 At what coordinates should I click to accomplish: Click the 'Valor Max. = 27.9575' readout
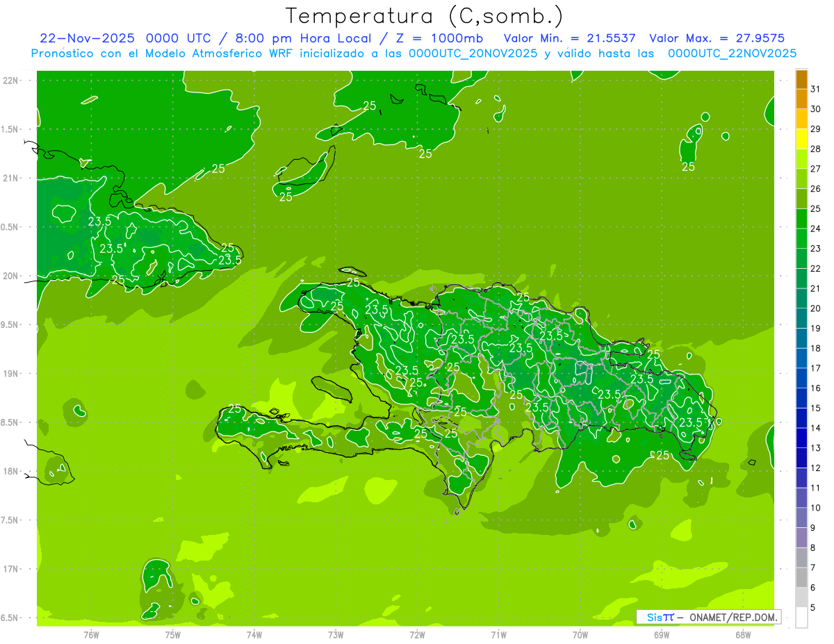click(x=717, y=38)
